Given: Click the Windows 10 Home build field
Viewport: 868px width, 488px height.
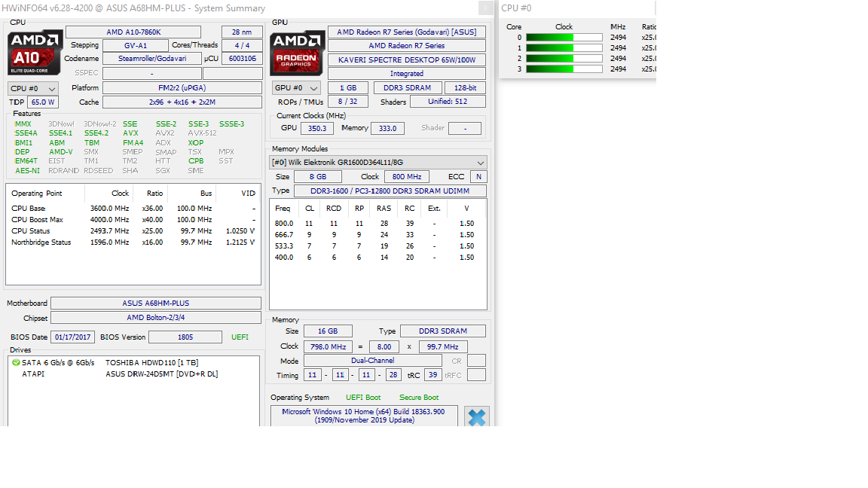Looking at the screenshot, I should coord(364,416).
